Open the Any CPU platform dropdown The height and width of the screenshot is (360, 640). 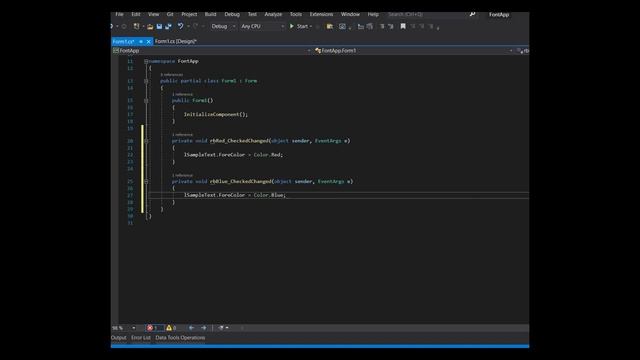coord(262,26)
